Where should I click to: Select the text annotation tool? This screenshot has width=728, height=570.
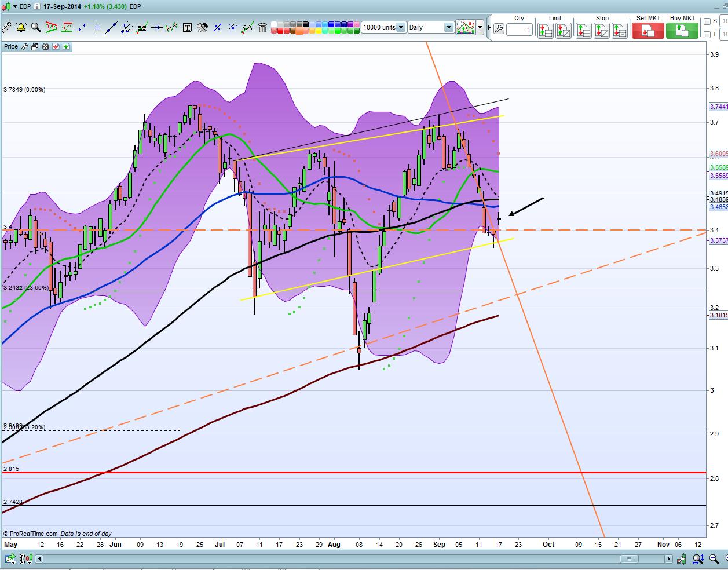(187, 28)
